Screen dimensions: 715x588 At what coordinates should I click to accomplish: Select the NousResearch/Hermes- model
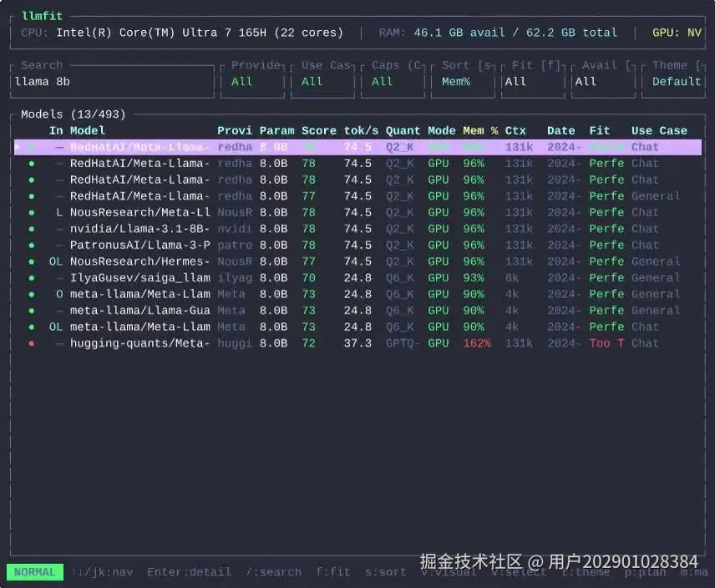[x=358, y=261]
